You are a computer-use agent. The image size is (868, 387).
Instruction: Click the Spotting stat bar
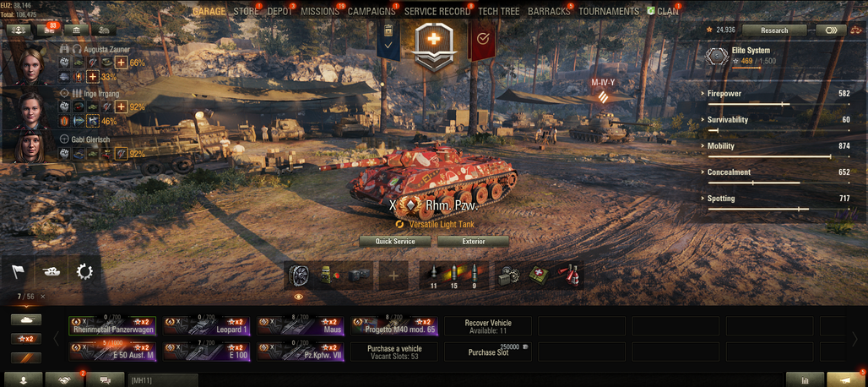[778, 210]
